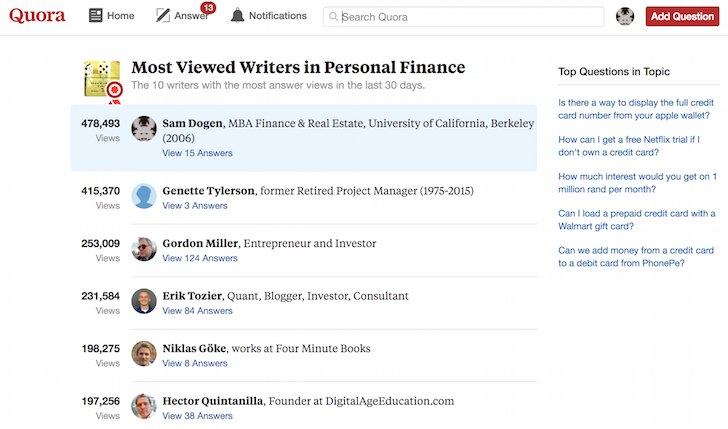The height and width of the screenshot is (429, 728).
Task: Click Sam Dogen's profile photo
Action: [144, 129]
